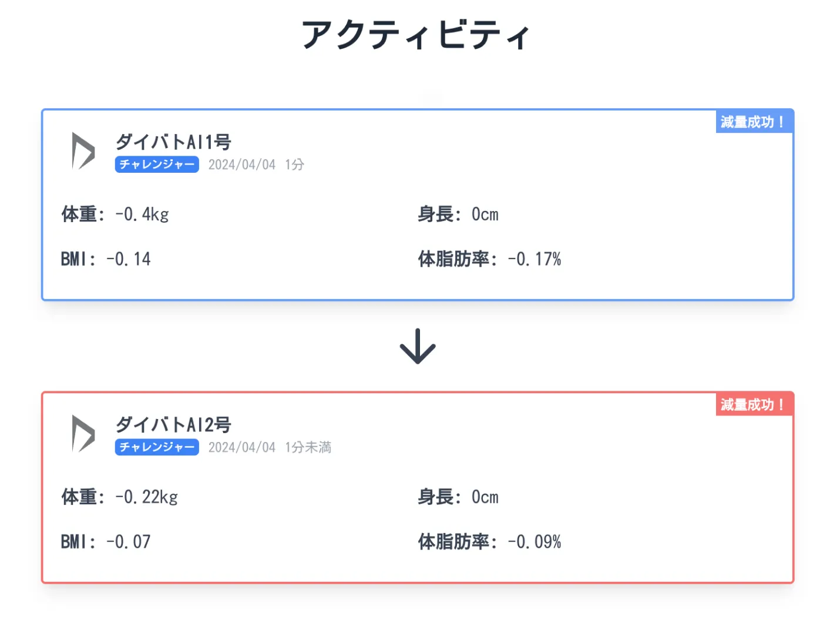This screenshot has height=620, width=840.
Task: Click the ダイバトAI2号 avatar icon
Action: [x=83, y=434]
